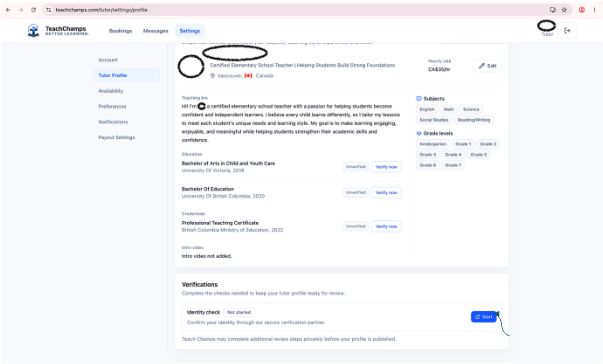
Task: Open the browser three-dot menu
Action: pyautogui.click(x=594, y=10)
